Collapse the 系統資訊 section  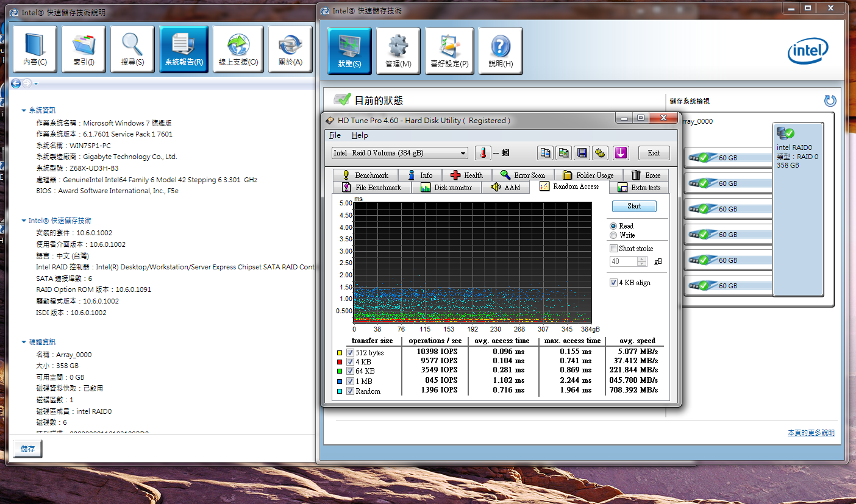point(24,111)
